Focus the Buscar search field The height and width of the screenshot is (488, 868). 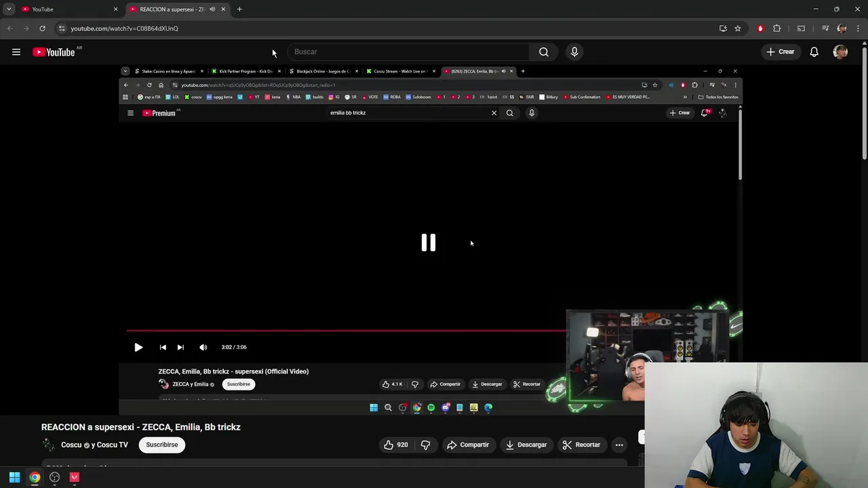point(407,52)
